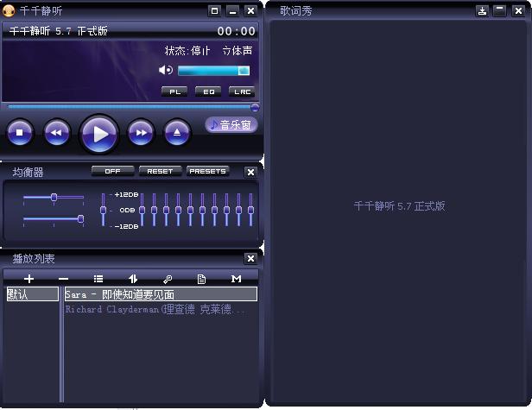
Task: Close the 播放列表 playlist panel
Action: click(x=250, y=259)
